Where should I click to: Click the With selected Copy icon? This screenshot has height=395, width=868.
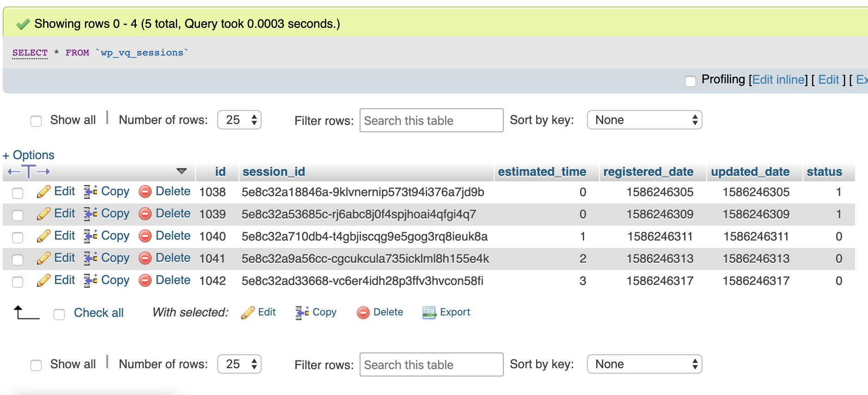302,313
